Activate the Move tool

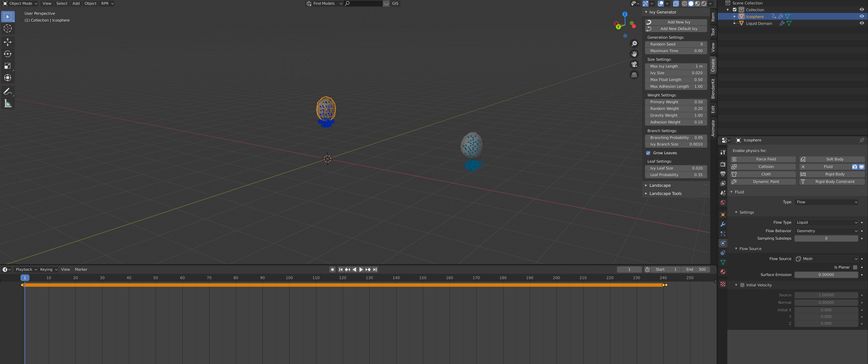coord(7,42)
